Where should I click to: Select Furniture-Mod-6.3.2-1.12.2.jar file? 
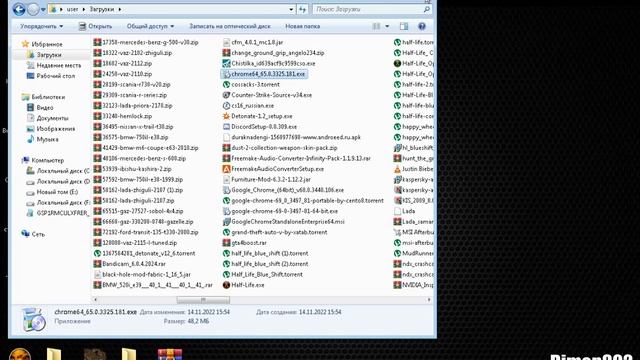(271, 180)
